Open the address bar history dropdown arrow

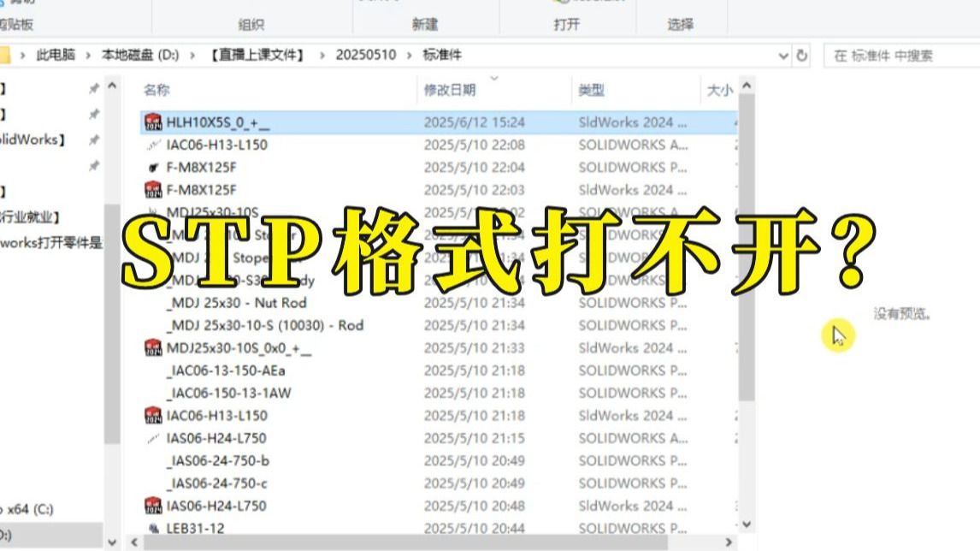[784, 54]
